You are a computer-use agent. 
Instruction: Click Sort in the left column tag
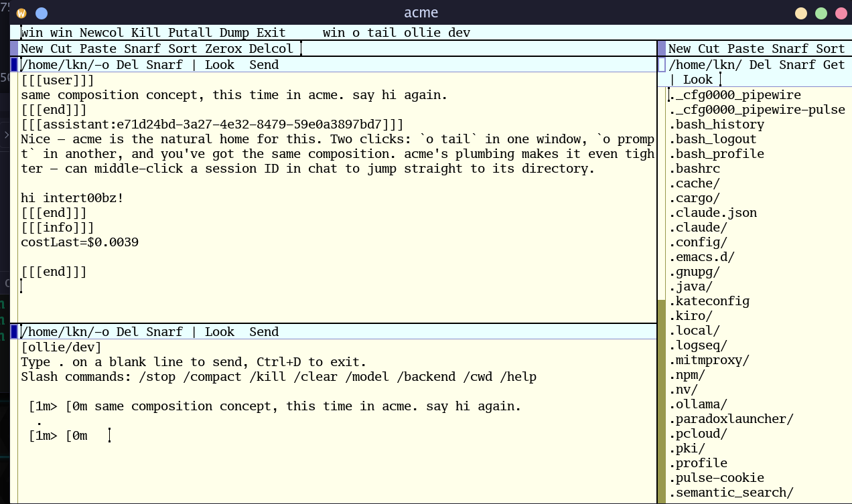coord(183,49)
